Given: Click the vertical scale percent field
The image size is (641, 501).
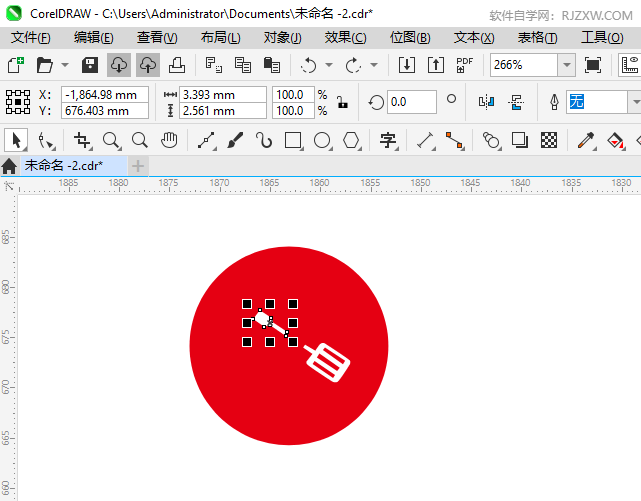Looking at the screenshot, I should pyautogui.click(x=294, y=111).
